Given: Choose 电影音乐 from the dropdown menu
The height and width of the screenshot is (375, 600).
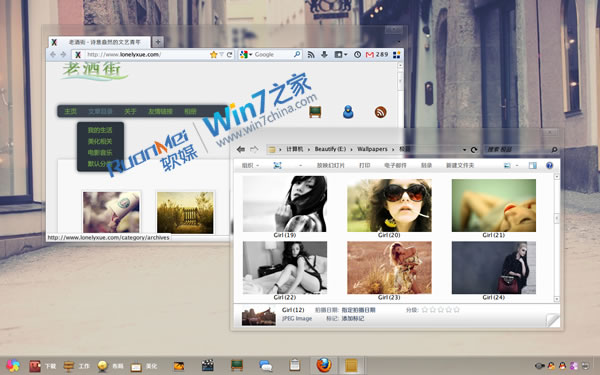Looking at the screenshot, I should tap(100, 152).
